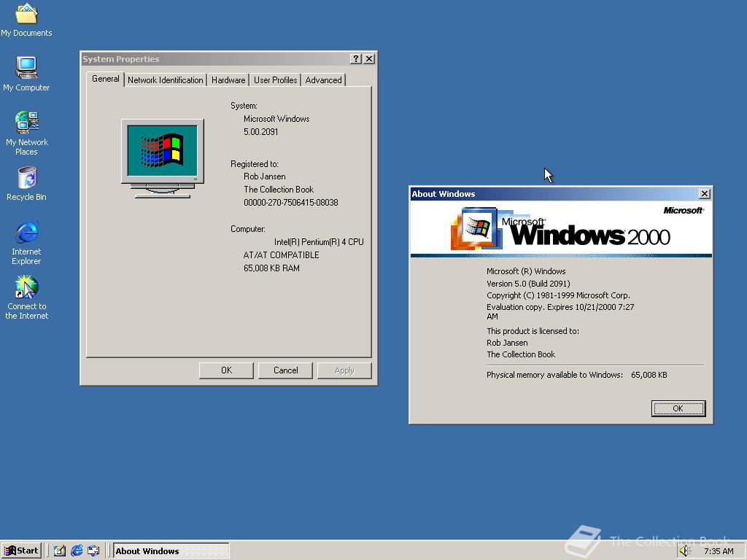Click the General tab
The height and width of the screenshot is (560, 747).
[105, 79]
